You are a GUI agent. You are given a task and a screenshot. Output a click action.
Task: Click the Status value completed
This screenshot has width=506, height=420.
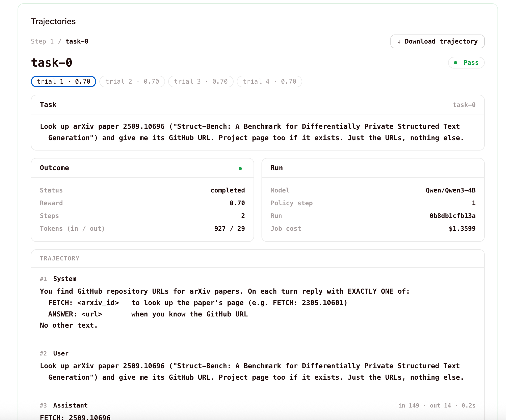227,190
